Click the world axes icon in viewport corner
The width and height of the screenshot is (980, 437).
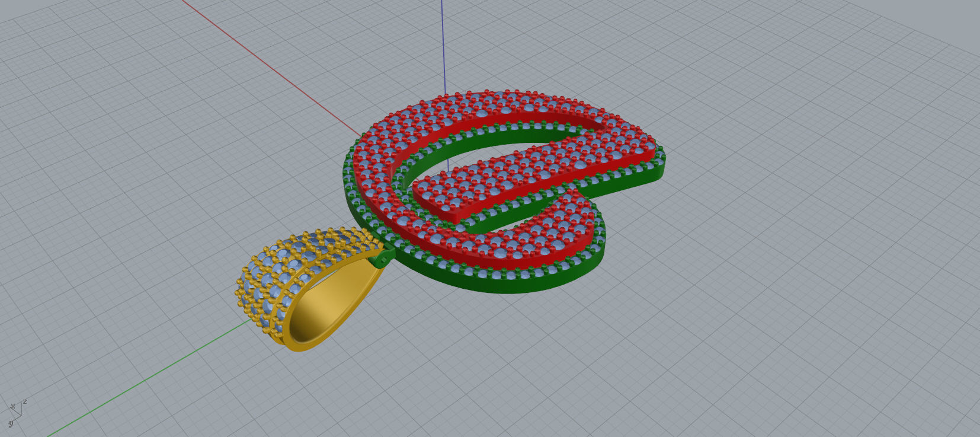tap(17, 412)
